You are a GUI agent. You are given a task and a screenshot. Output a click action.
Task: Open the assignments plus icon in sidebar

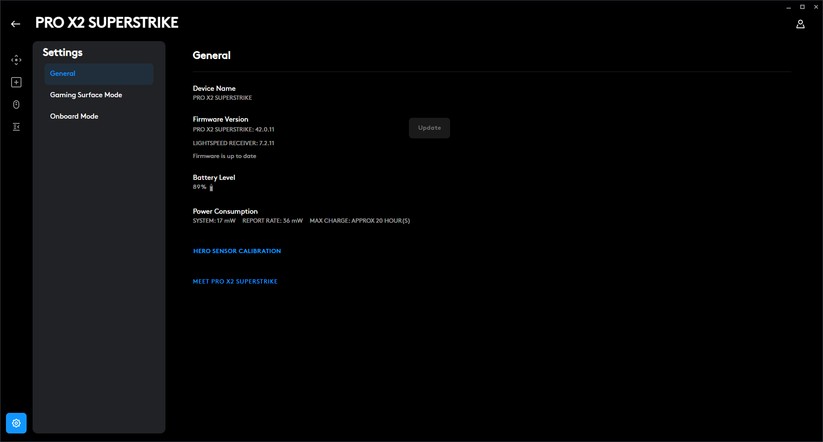16,82
